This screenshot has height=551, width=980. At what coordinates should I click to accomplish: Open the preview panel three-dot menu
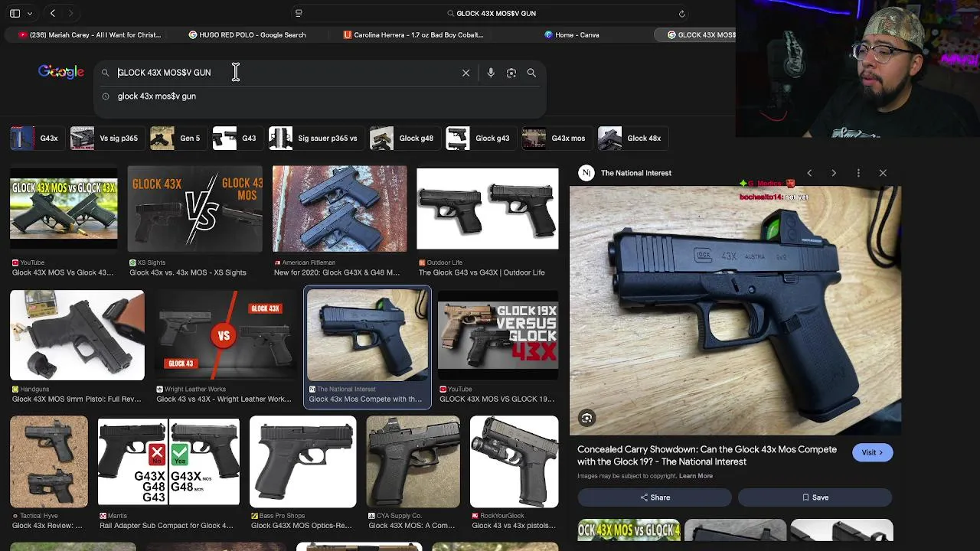[x=858, y=173]
